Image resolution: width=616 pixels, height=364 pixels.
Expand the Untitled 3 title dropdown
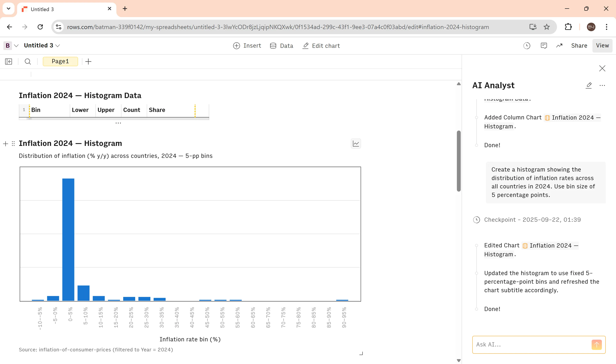pyautogui.click(x=58, y=46)
